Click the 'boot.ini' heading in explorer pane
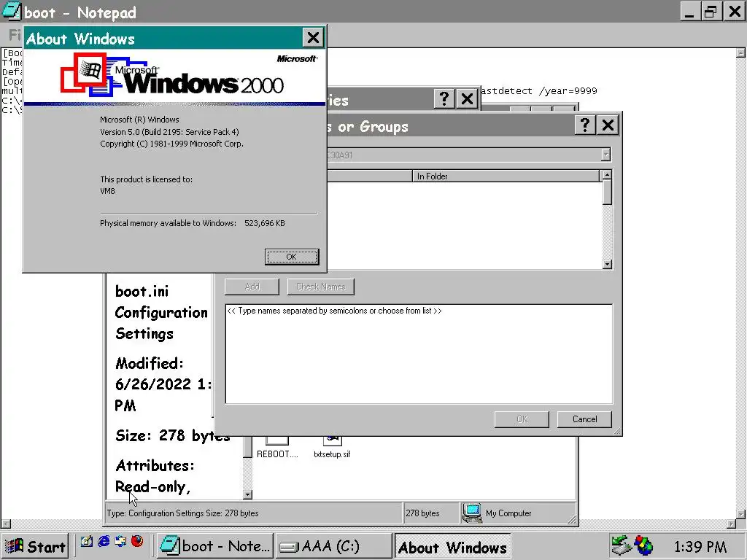 pos(142,291)
